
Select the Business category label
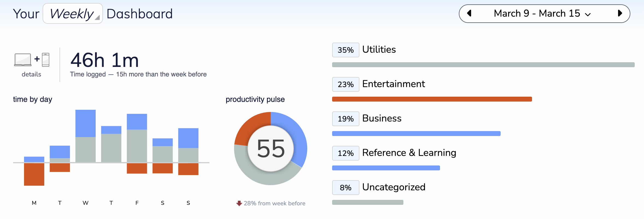click(382, 119)
